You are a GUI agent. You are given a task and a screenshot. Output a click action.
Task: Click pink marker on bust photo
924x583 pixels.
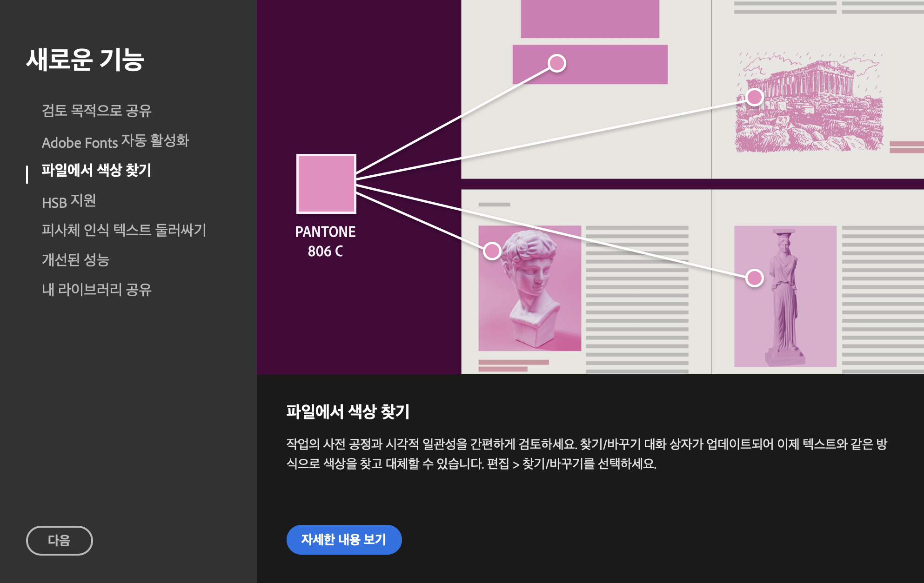click(x=492, y=251)
